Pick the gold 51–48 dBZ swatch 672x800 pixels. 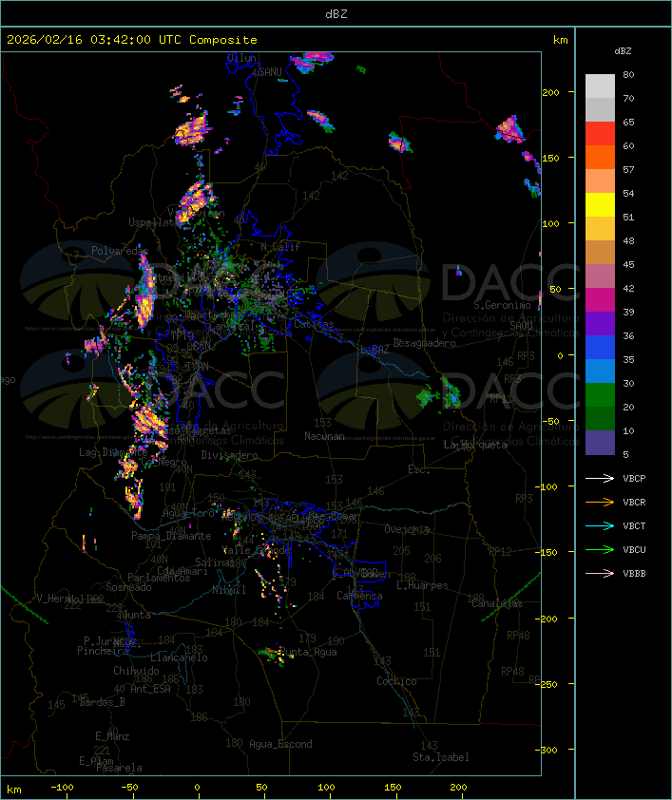(600, 229)
